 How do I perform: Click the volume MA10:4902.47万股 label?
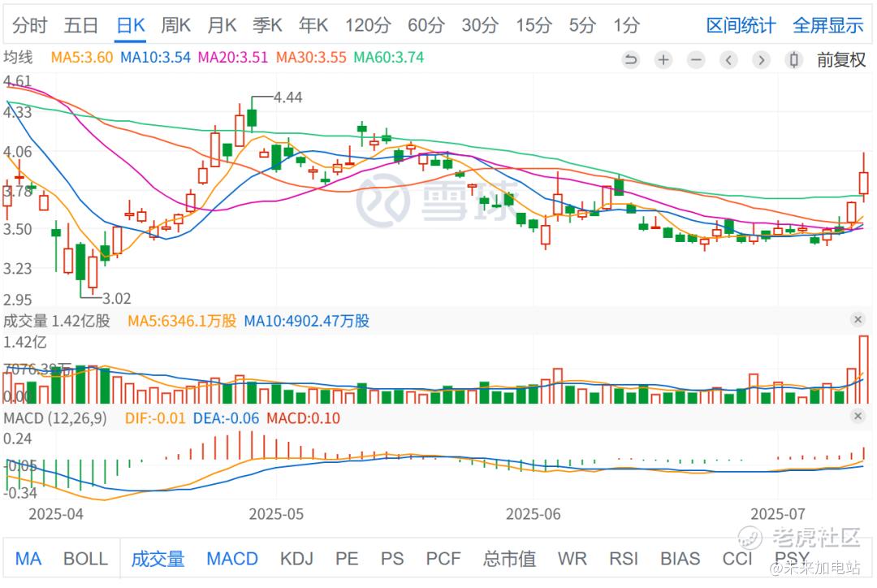307,321
